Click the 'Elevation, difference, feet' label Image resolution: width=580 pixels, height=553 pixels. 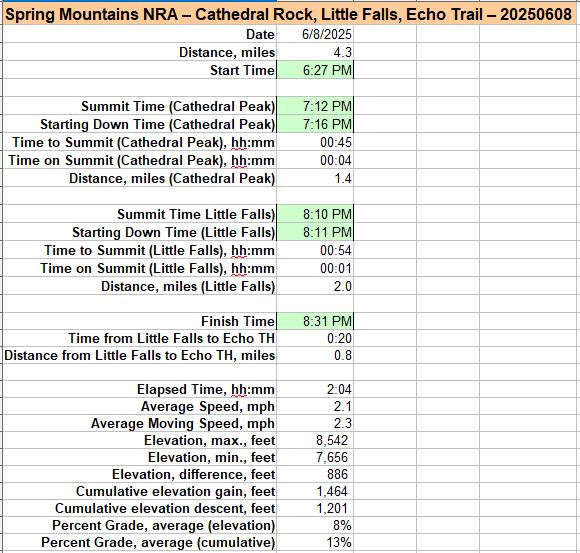(194, 474)
